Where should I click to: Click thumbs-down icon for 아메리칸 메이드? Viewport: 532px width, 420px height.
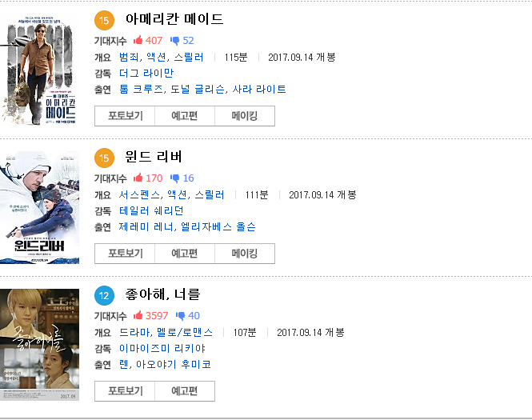(174, 41)
